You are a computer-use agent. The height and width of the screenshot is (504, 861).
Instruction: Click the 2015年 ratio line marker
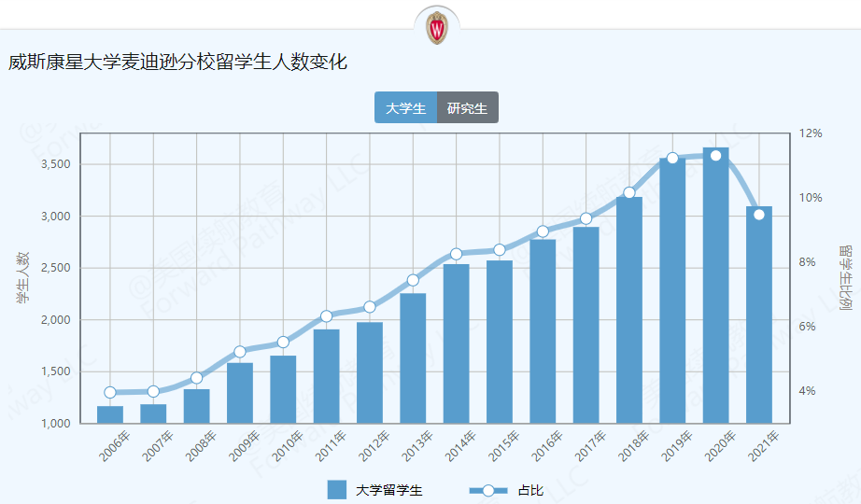tap(500, 250)
